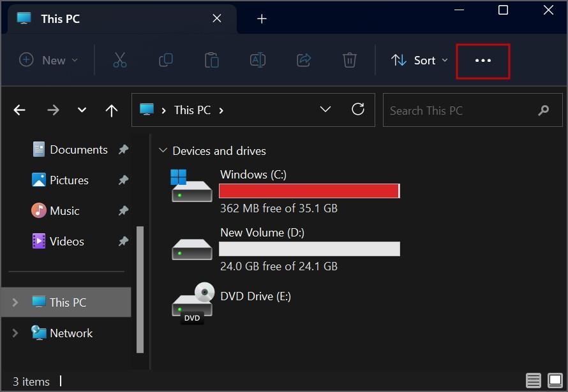The width and height of the screenshot is (568, 392).
Task: Go forward with the right arrow
Action: coord(53,110)
